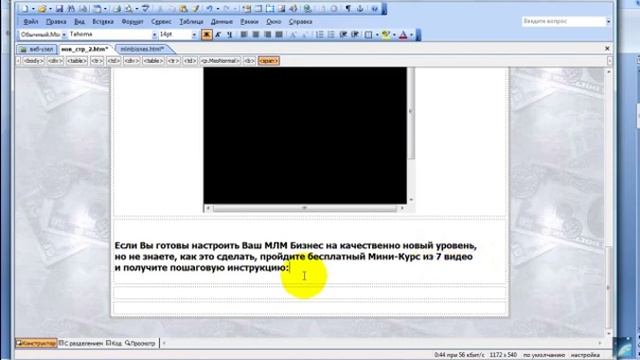Switch to 'С разделением' split view
Viewport: 640px width, 360px height.
(x=81, y=343)
